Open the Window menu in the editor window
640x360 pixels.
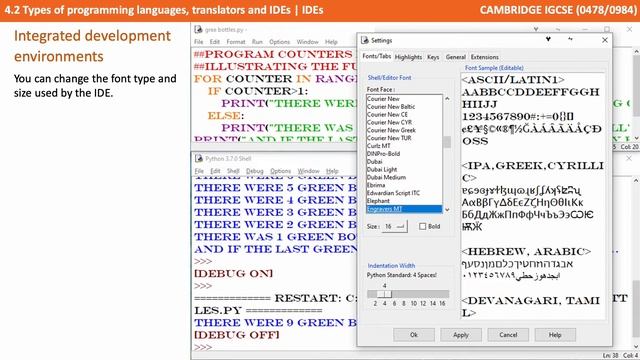(x=307, y=42)
